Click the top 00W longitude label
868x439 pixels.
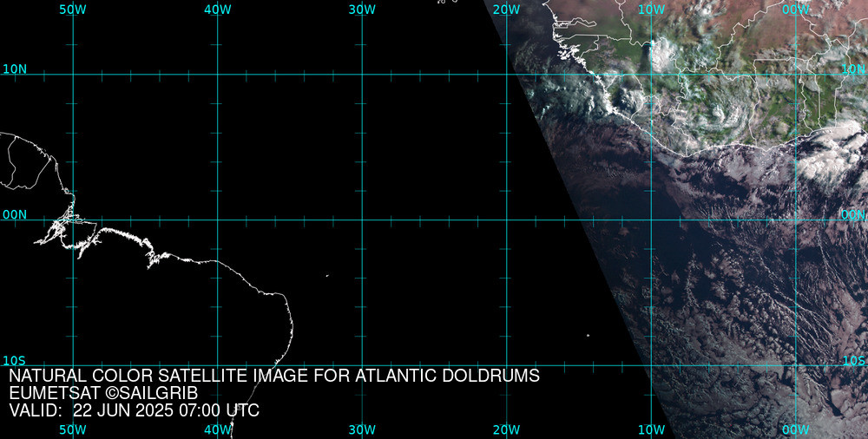point(796,10)
